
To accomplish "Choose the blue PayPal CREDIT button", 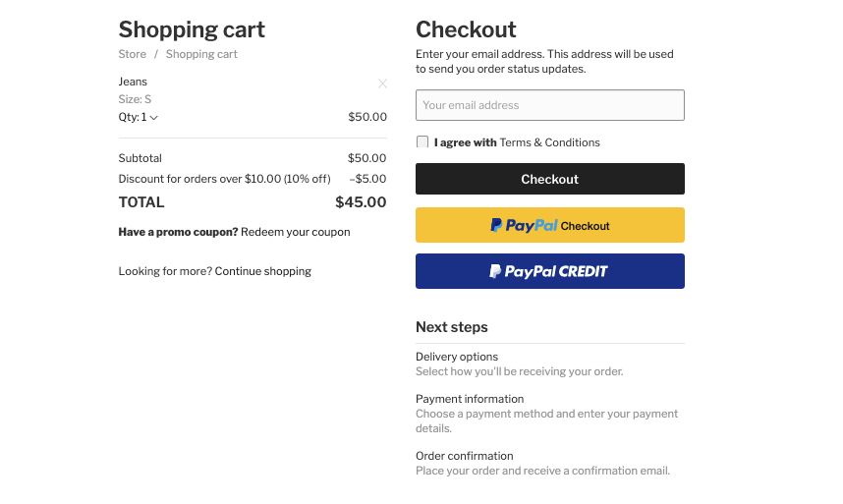I will tap(550, 271).
